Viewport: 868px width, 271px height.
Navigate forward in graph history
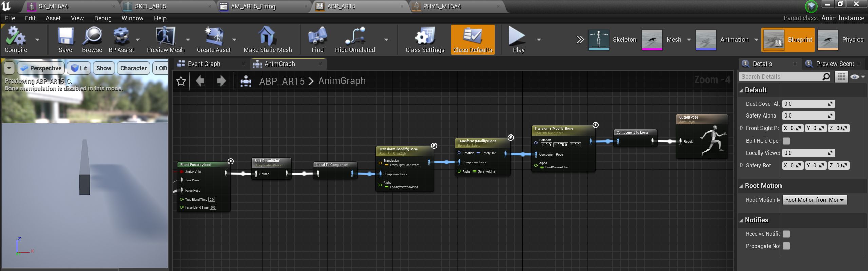click(221, 81)
